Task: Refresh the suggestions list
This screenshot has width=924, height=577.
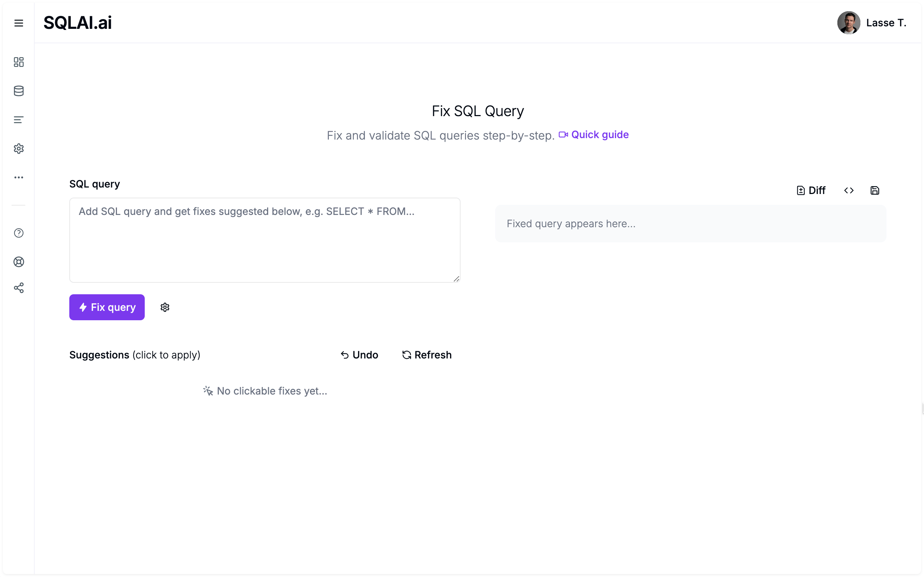Action: 427,355
